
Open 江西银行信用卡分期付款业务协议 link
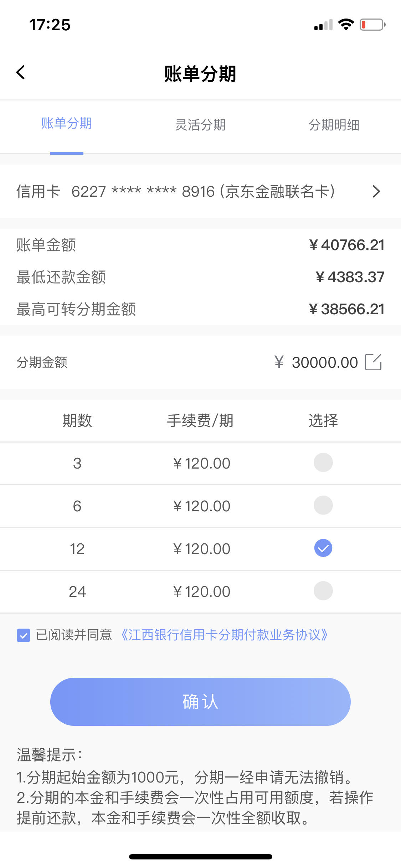tap(225, 635)
